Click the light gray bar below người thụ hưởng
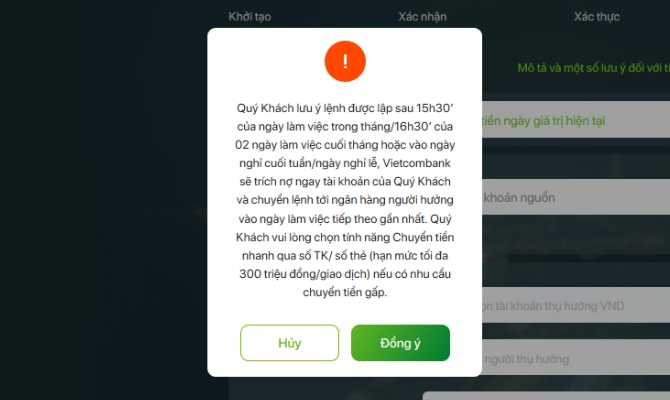 (547, 396)
